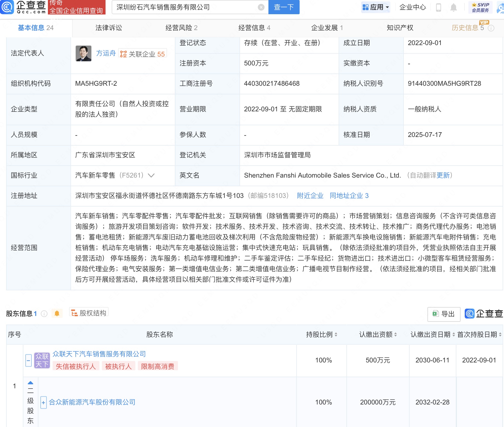Click established date 2022-09-01 value

425,43
